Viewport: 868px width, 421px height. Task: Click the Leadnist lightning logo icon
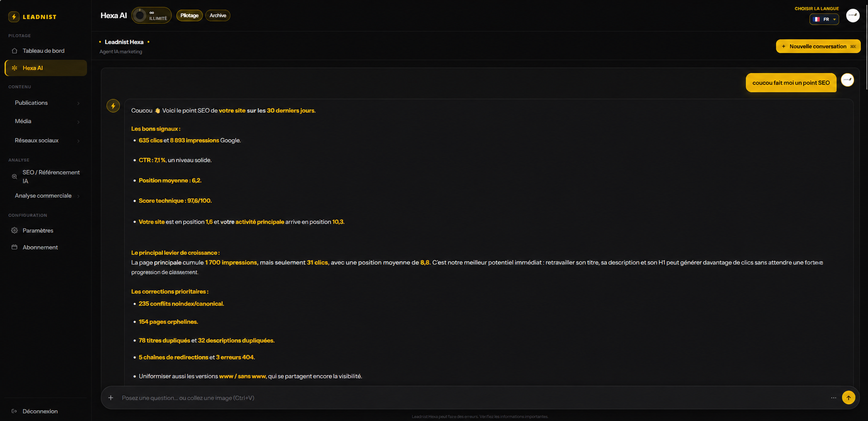pos(14,17)
